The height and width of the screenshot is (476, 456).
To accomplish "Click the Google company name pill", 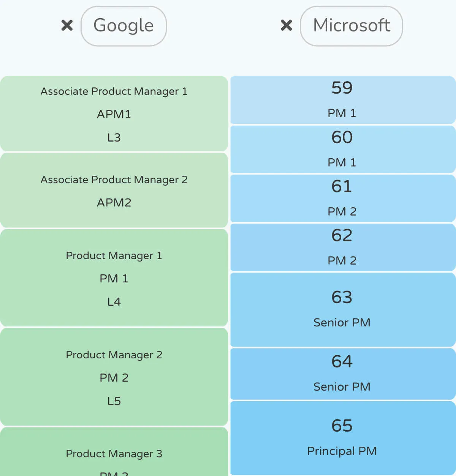I will [123, 26].
